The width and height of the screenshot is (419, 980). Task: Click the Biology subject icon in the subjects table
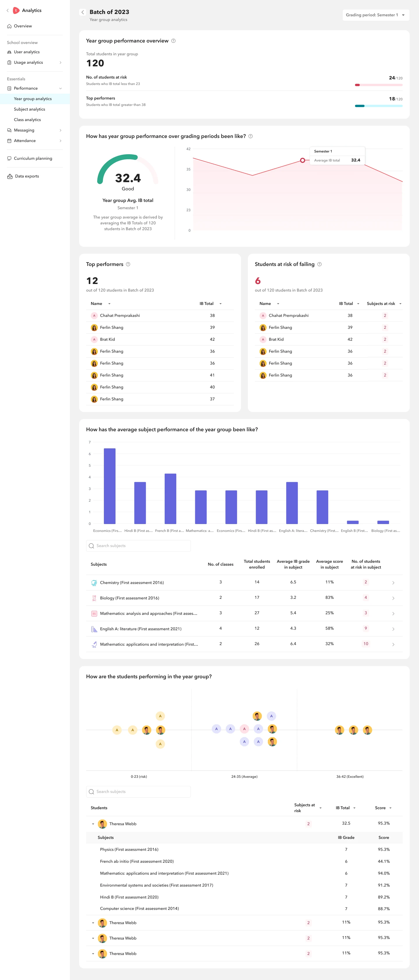[x=94, y=598]
